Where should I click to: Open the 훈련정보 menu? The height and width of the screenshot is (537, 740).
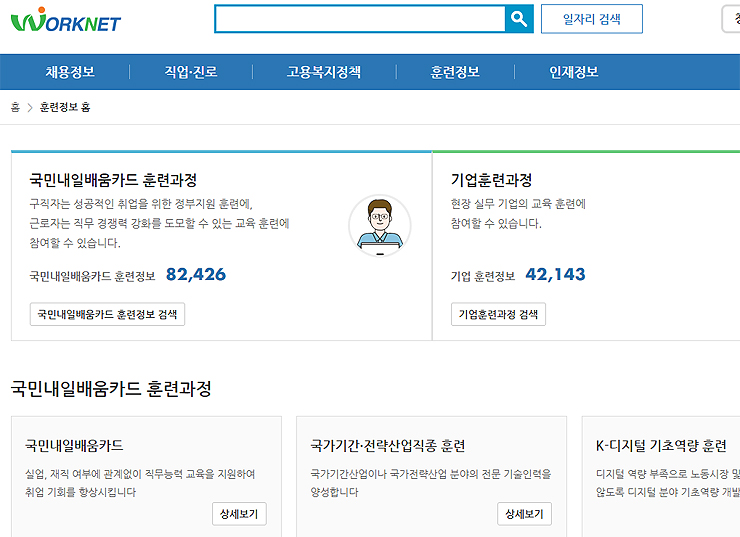pyautogui.click(x=455, y=72)
